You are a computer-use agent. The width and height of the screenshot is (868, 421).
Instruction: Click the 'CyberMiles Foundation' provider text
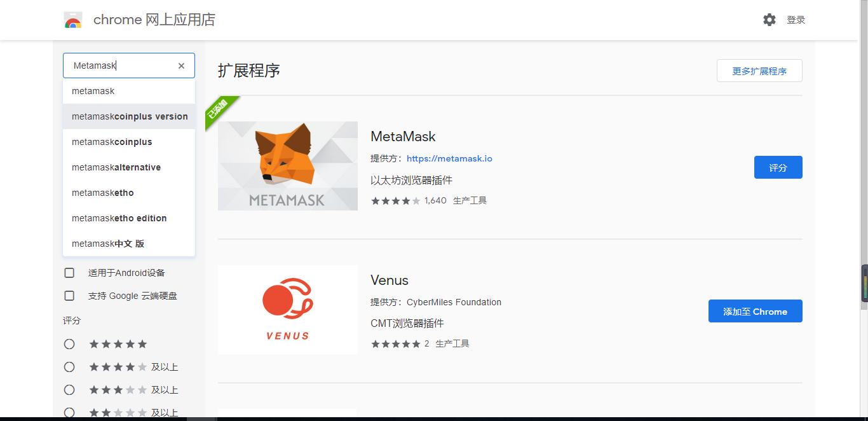454,302
